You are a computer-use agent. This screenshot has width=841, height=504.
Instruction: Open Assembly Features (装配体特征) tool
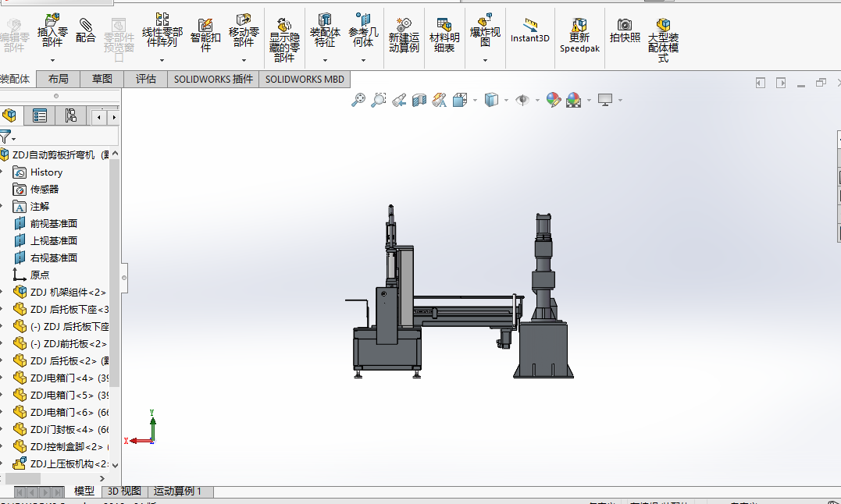pos(325,31)
